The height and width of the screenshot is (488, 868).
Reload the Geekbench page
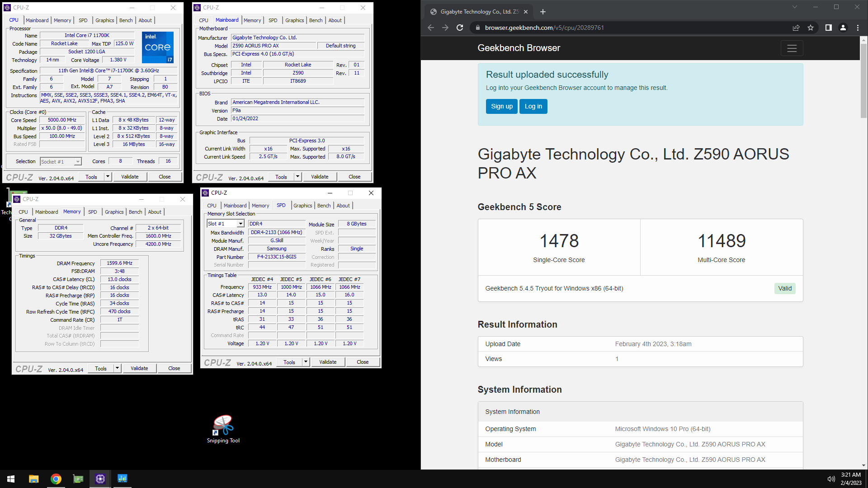click(460, 28)
